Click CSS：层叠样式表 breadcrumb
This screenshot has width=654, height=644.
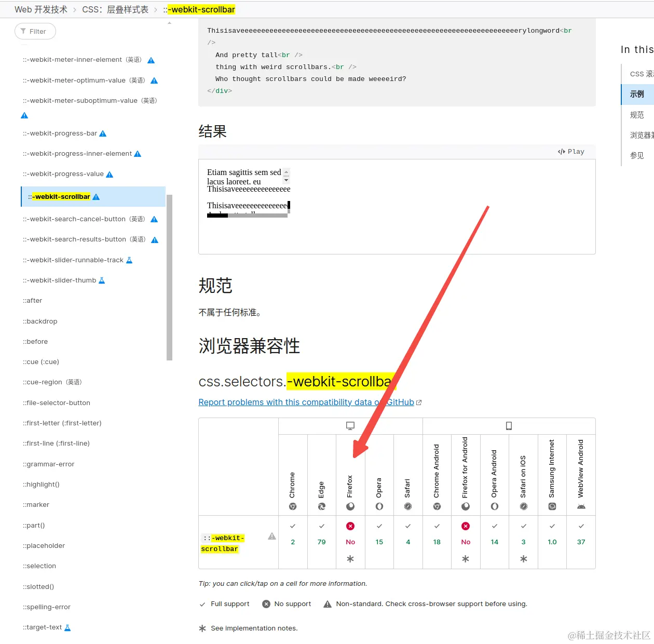coord(115,9)
